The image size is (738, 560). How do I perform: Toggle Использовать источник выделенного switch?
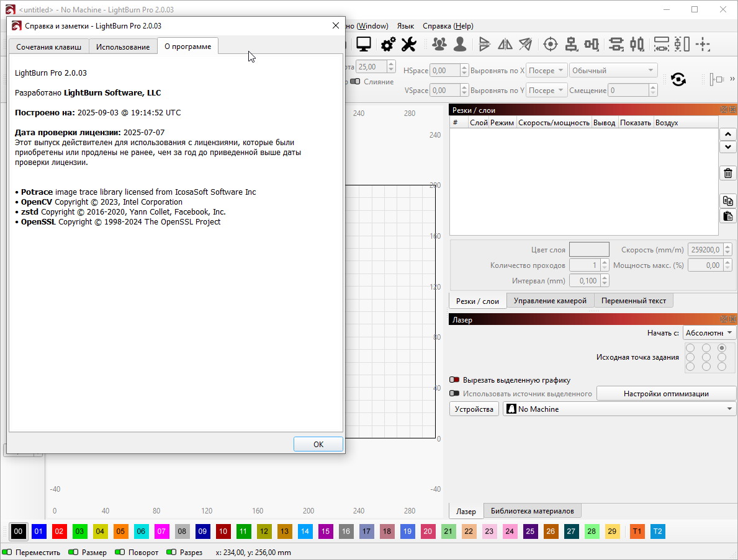pos(454,394)
